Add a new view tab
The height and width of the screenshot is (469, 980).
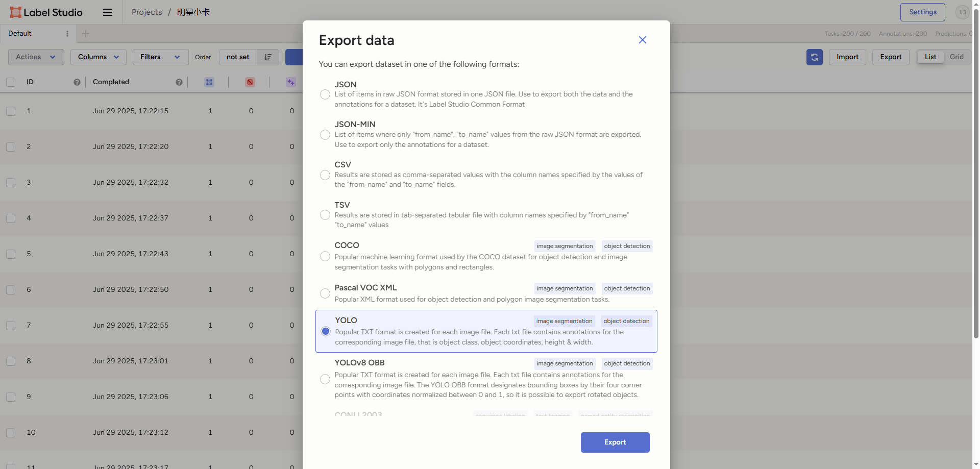tap(86, 34)
